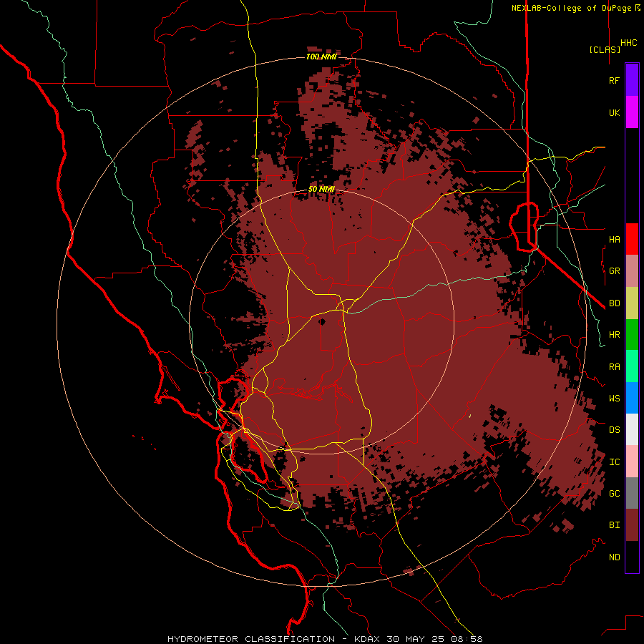Click the IC legend label

(614, 462)
